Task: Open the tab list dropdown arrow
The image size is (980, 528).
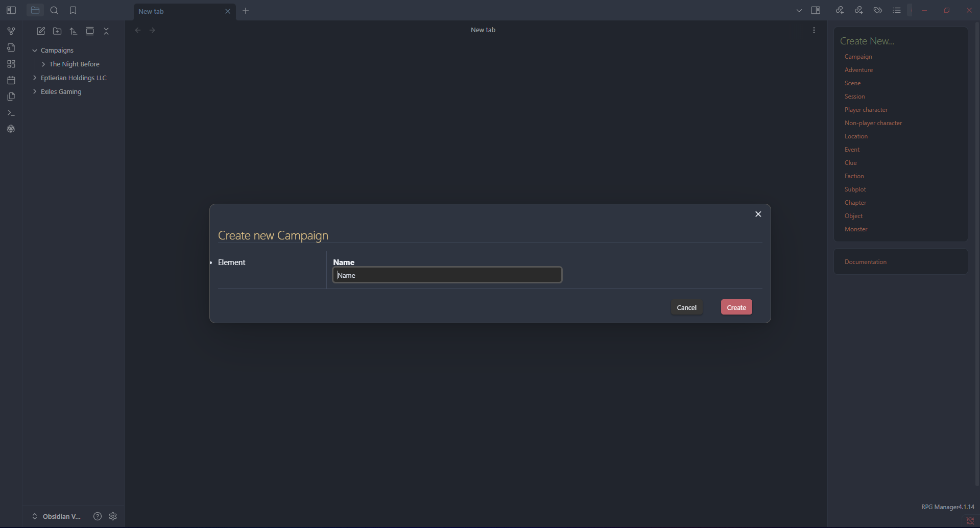Action: tap(799, 11)
